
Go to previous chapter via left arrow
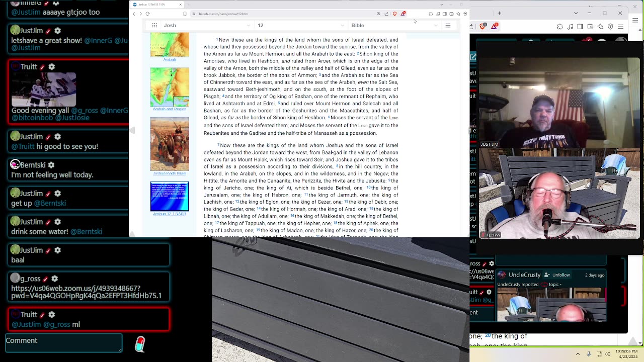click(132, 131)
